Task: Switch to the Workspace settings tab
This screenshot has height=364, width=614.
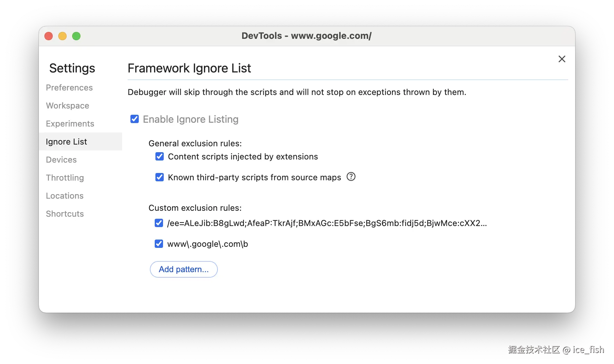Action: coord(68,106)
